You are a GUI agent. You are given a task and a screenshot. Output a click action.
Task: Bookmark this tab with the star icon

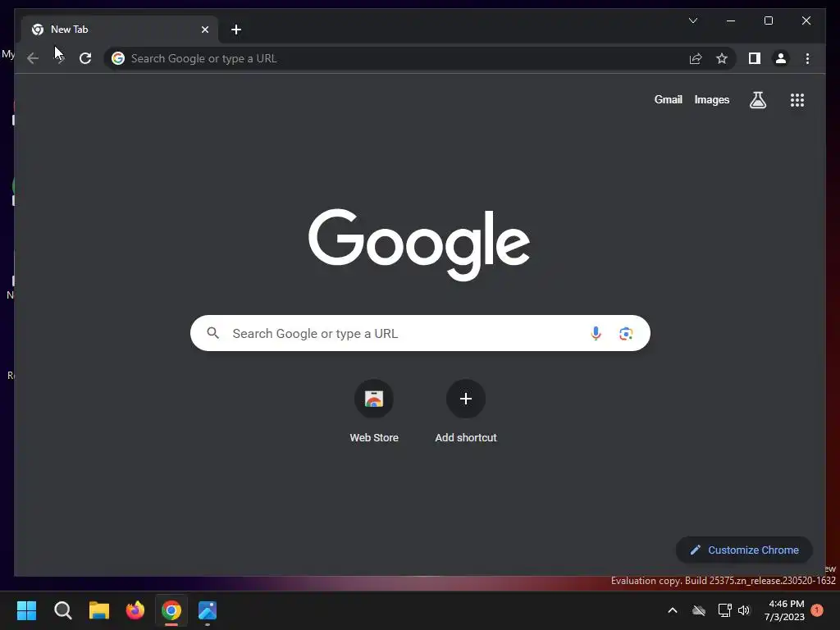722,58
